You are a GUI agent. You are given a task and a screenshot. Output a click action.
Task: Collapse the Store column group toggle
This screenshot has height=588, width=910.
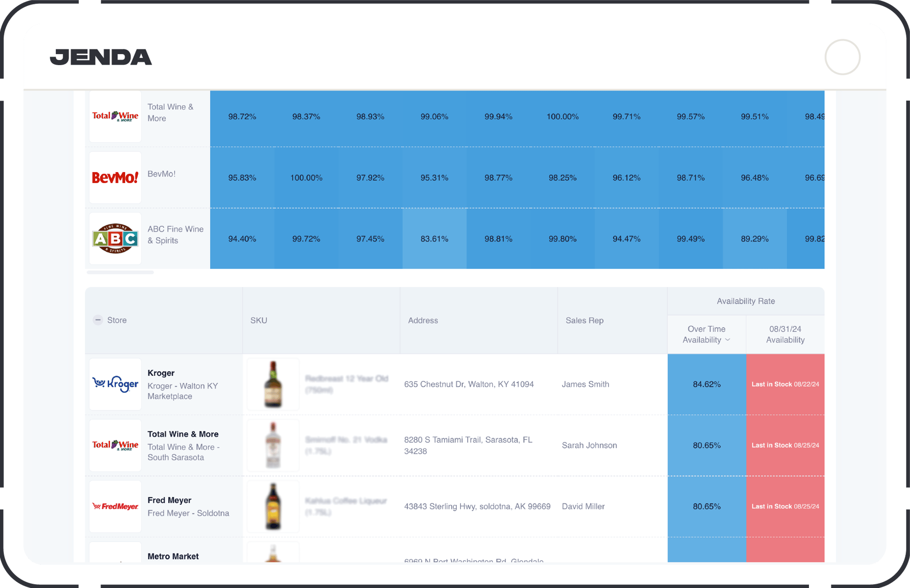coord(98,320)
